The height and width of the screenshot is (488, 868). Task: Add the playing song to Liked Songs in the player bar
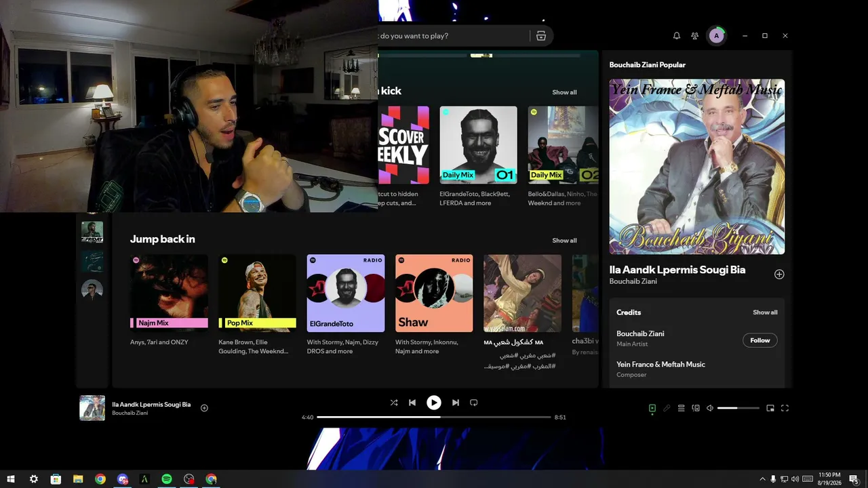pyautogui.click(x=204, y=408)
